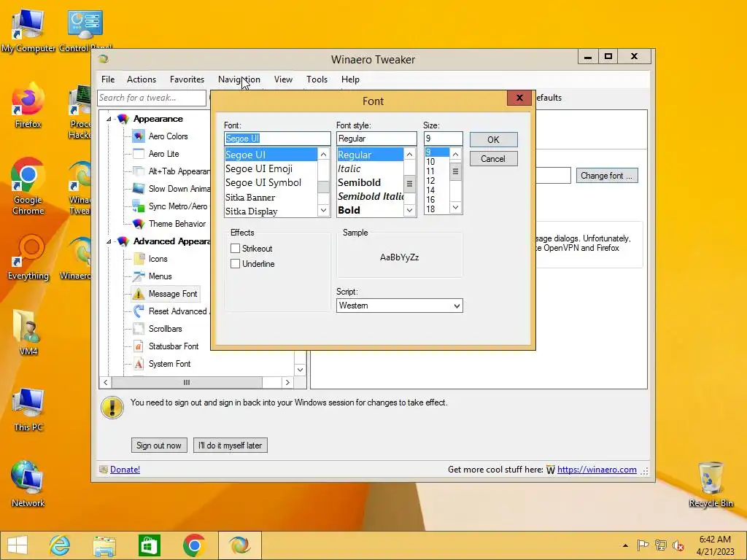
Task: Click down arrow of the Font list
Action: click(x=323, y=210)
